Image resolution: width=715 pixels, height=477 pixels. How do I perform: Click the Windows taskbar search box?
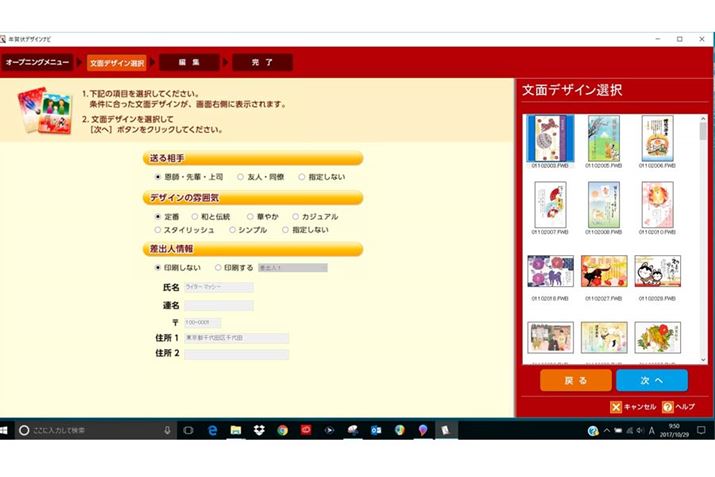coord(95,430)
